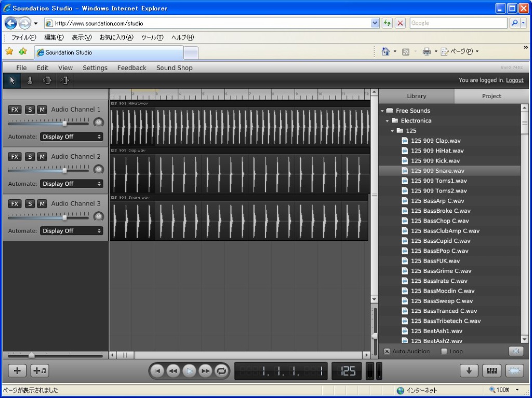Click the rewind button
The width and height of the screenshot is (532, 398).
pyautogui.click(x=173, y=371)
